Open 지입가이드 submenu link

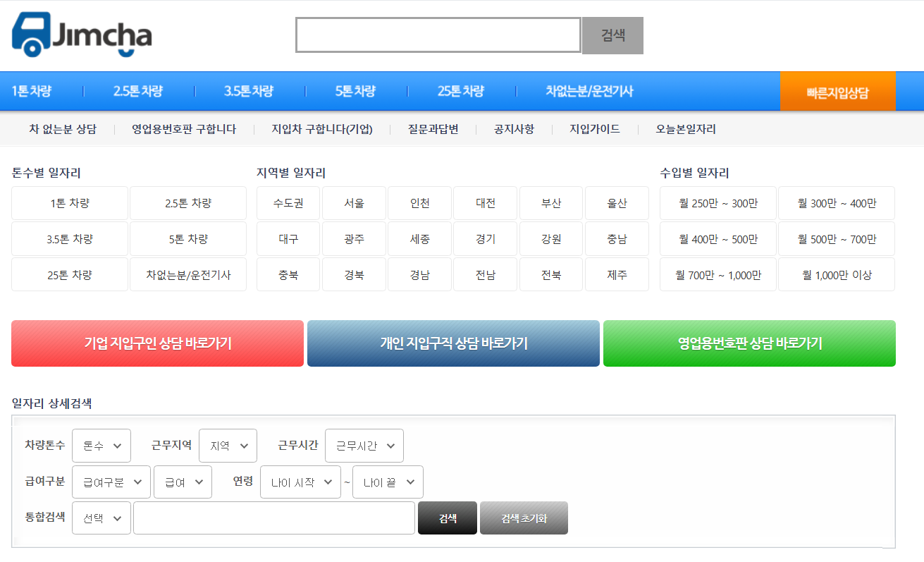coord(595,129)
